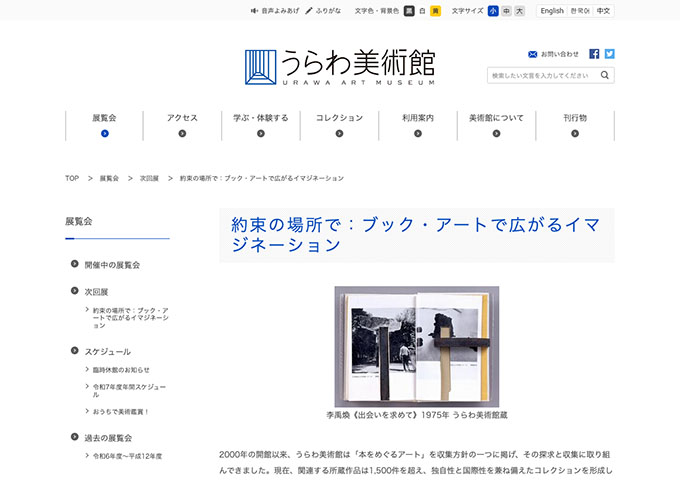
Task: Open 令和6年度〜平成12年度 in the sidebar
Action: (x=127, y=456)
